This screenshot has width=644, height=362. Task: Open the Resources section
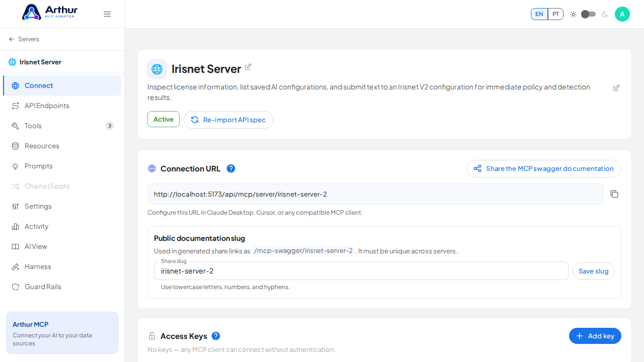point(62,146)
